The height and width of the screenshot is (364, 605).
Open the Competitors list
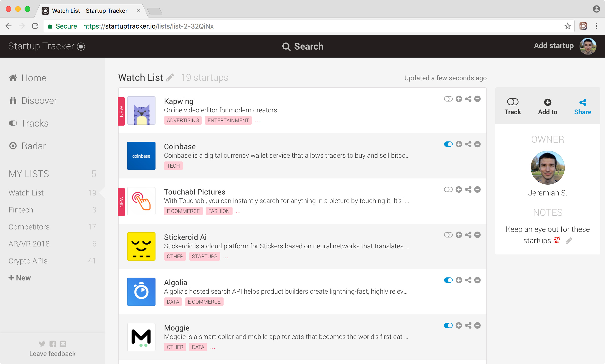pos(29,227)
